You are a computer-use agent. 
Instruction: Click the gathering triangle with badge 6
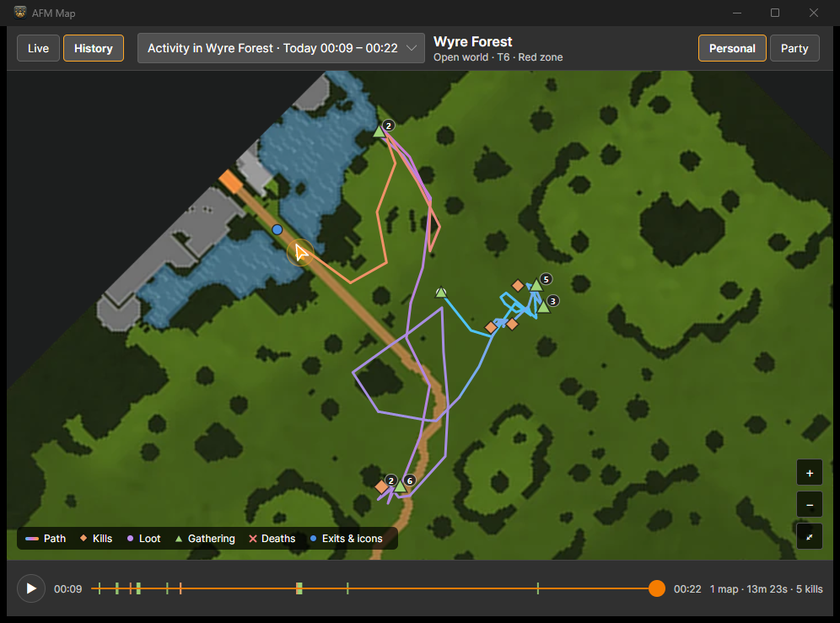[x=400, y=486]
